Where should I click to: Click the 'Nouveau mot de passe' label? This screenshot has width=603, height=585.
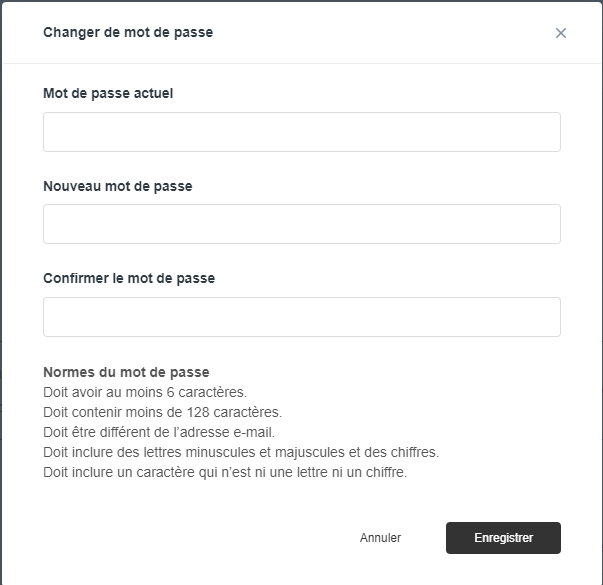(118, 186)
